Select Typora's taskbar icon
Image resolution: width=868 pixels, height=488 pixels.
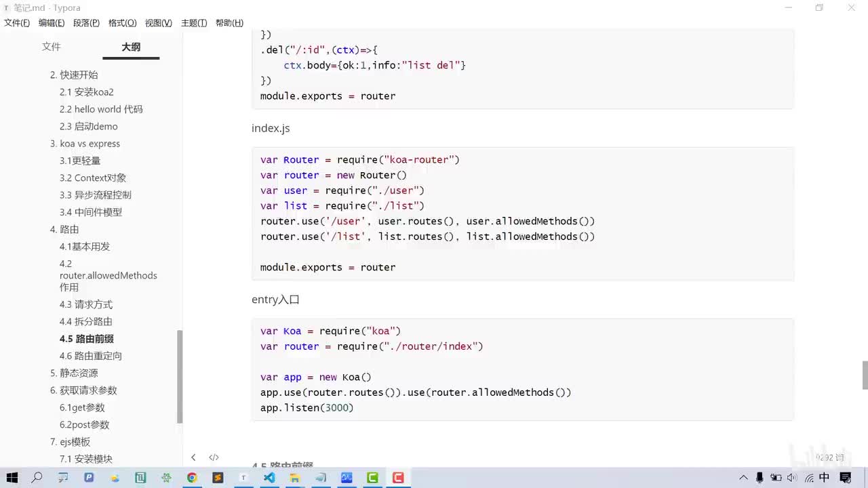pos(243,478)
